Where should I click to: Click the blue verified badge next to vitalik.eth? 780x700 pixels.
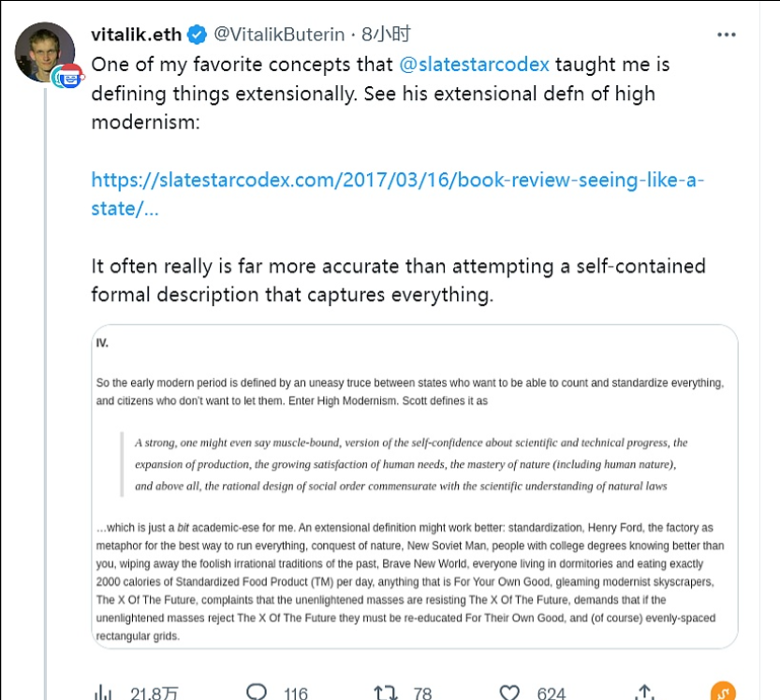[x=197, y=35]
